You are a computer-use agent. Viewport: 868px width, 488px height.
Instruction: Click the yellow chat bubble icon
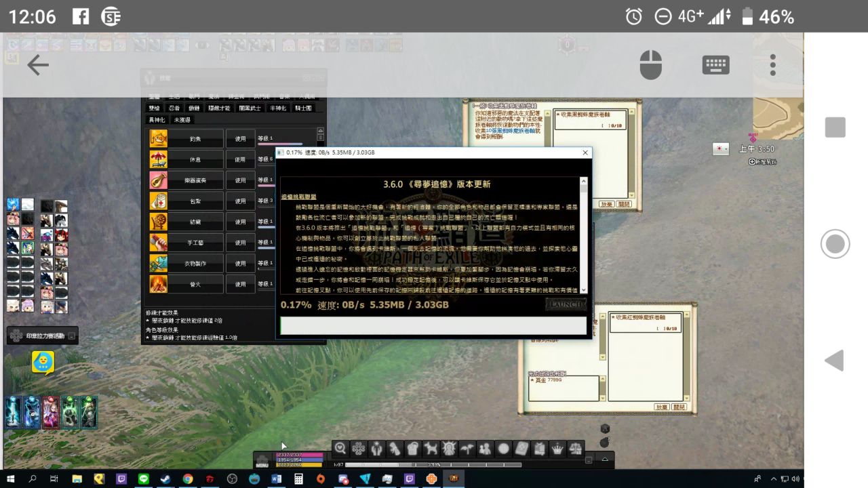coord(43,362)
